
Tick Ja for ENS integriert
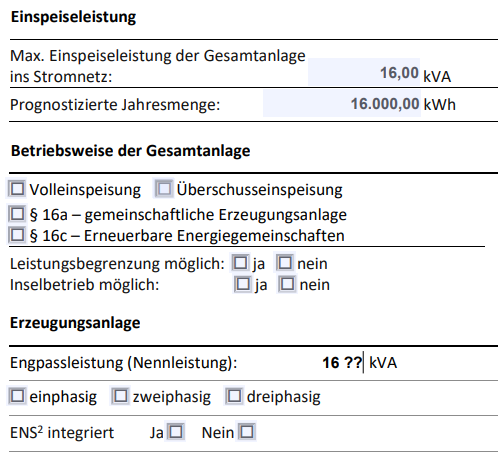(x=175, y=432)
